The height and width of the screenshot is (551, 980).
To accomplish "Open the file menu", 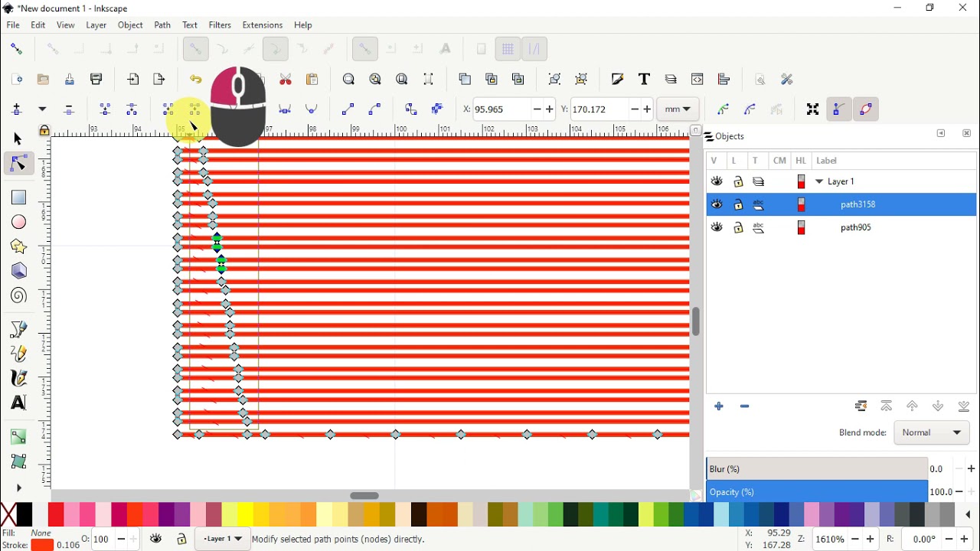I will pyautogui.click(x=13, y=25).
